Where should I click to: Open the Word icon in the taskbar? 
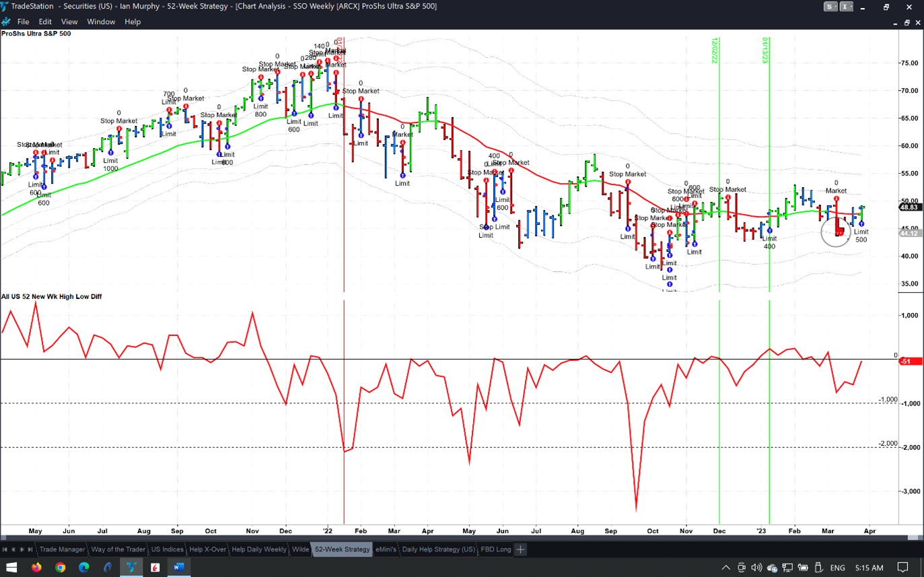pyautogui.click(x=178, y=568)
